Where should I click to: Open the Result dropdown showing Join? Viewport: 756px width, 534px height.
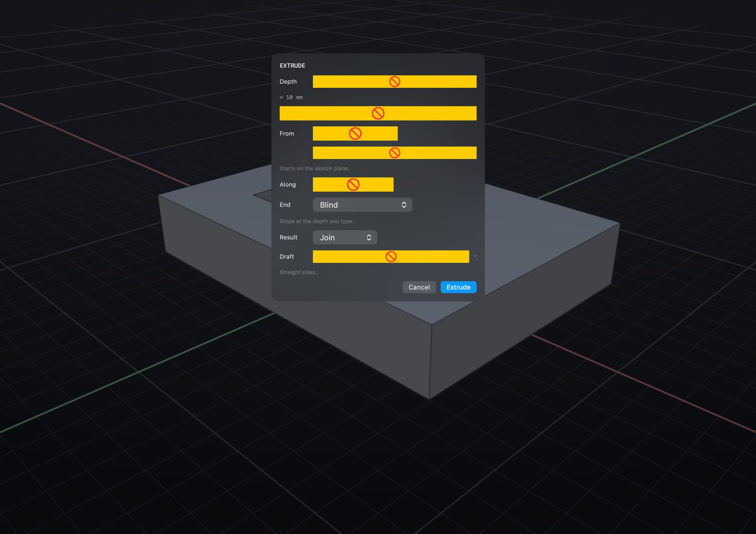click(x=345, y=237)
